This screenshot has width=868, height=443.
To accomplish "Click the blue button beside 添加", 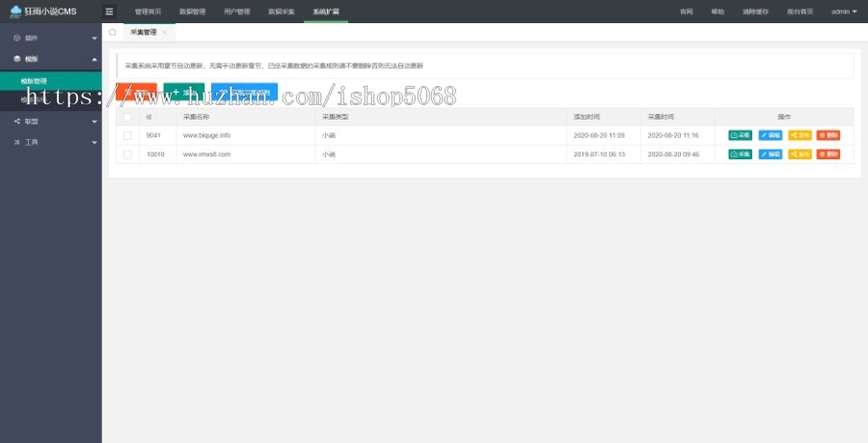I will [x=244, y=92].
